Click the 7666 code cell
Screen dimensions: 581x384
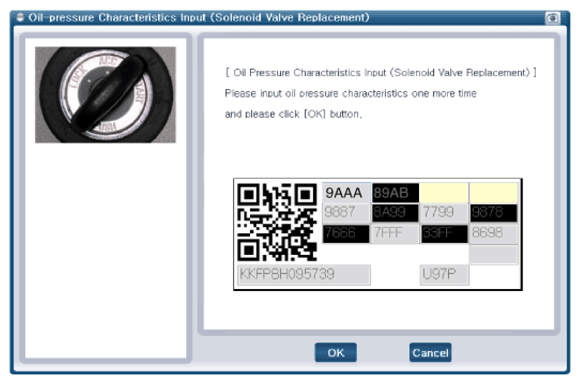(x=346, y=234)
